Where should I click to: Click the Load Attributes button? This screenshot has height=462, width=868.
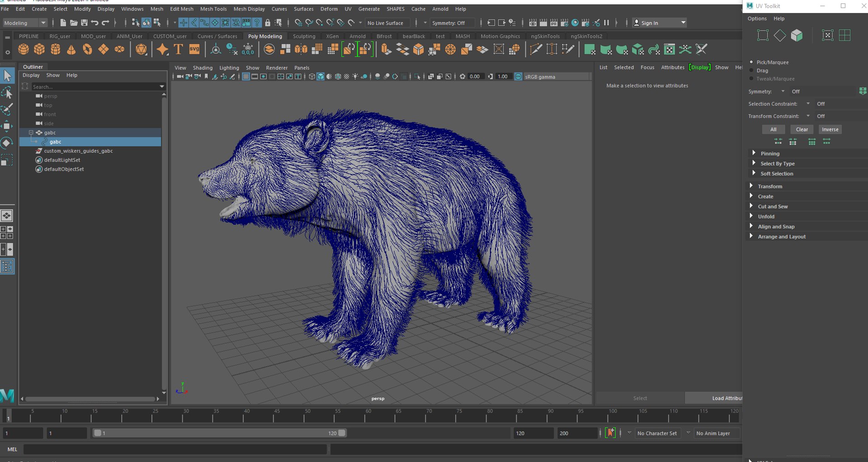tap(714, 398)
